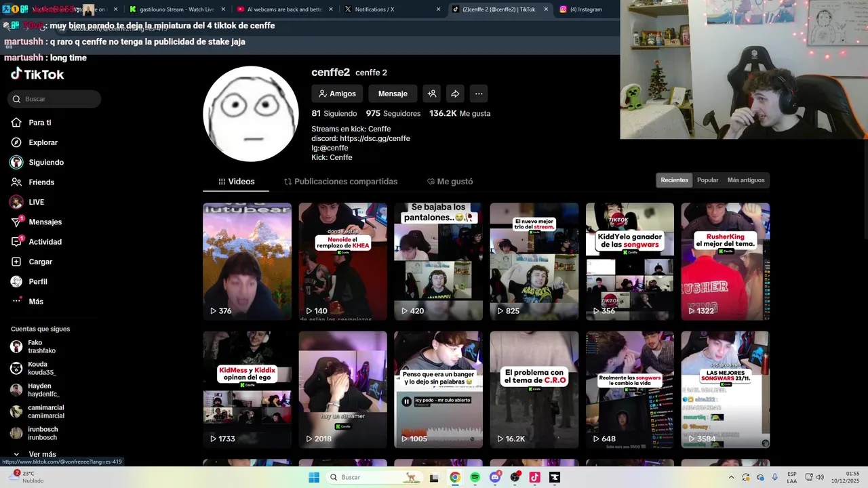Open the three-dots profile options
This screenshot has height=488, width=868.
pyautogui.click(x=478, y=94)
